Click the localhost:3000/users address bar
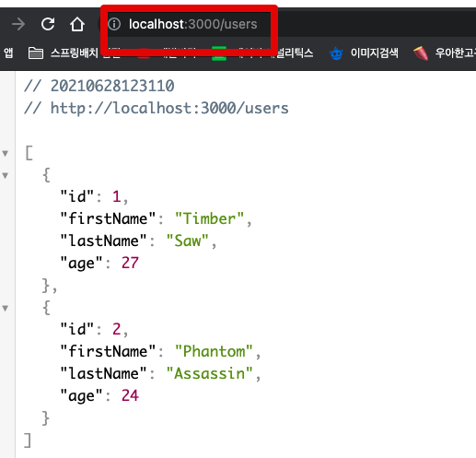 (192, 24)
